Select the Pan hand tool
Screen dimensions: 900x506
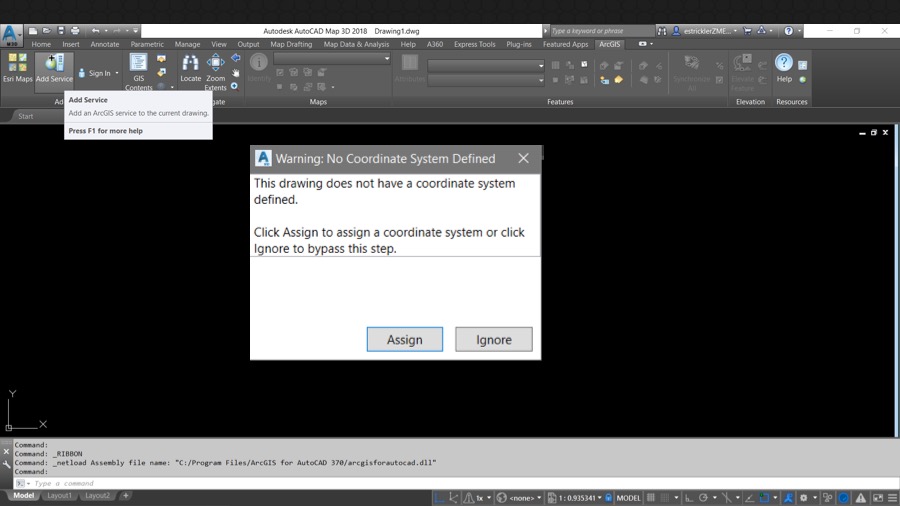click(235, 72)
